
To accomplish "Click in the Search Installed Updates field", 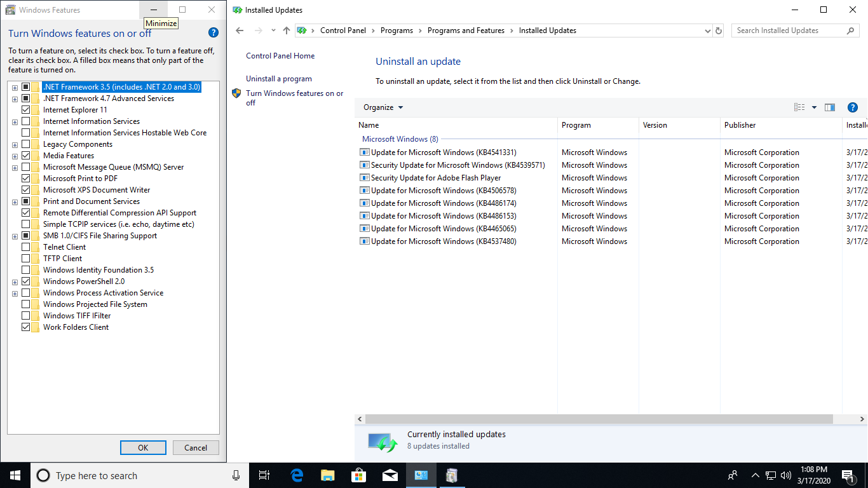I will pos(789,30).
